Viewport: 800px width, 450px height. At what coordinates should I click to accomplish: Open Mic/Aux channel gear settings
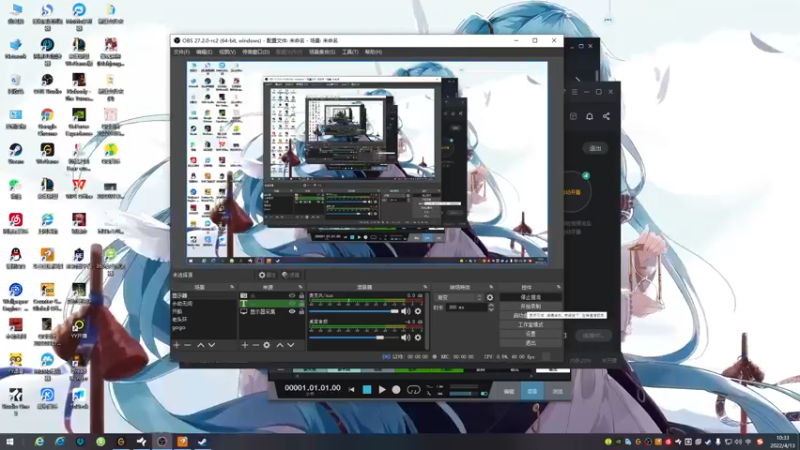(418, 311)
